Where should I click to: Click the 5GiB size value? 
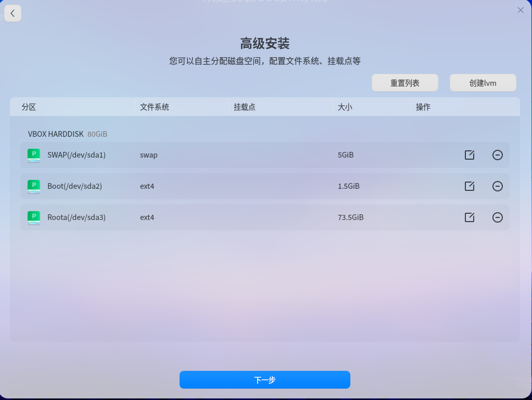pyautogui.click(x=346, y=155)
